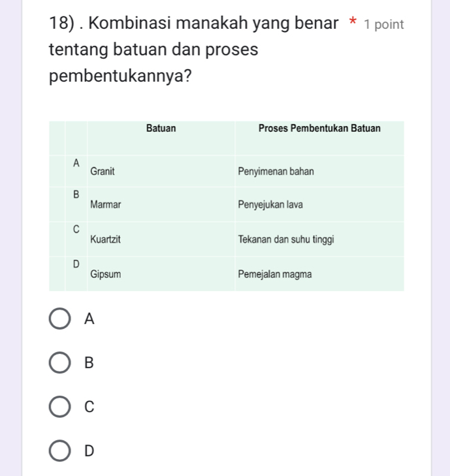The width and height of the screenshot is (450, 476).
Task: Click "Kuartzit" in the table
Action: pyautogui.click(x=106, y=240)
